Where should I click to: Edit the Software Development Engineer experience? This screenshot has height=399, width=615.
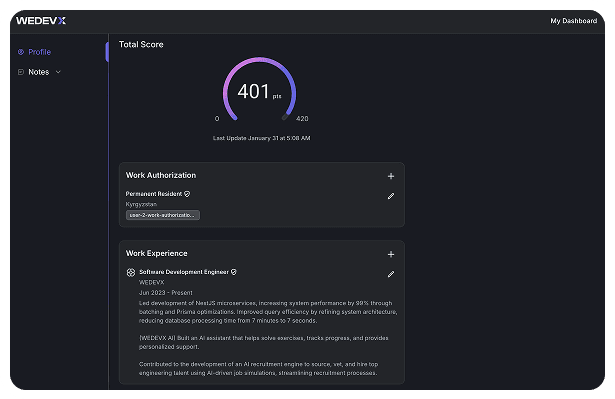391,274
